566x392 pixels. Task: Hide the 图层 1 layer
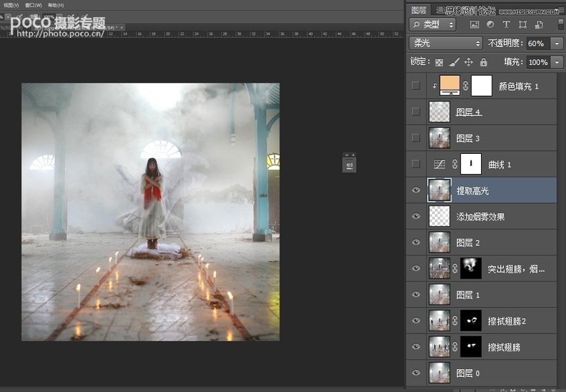pos(416,294)
